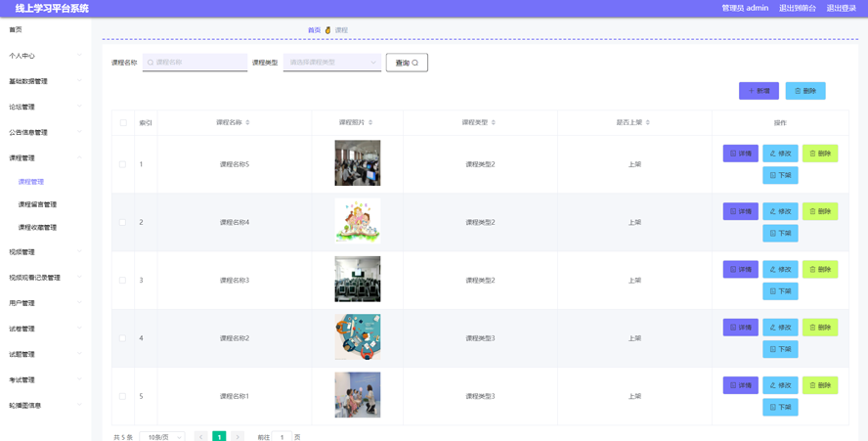
Task: Select all rows header checkbox
Action: click(x=123, y=123)
